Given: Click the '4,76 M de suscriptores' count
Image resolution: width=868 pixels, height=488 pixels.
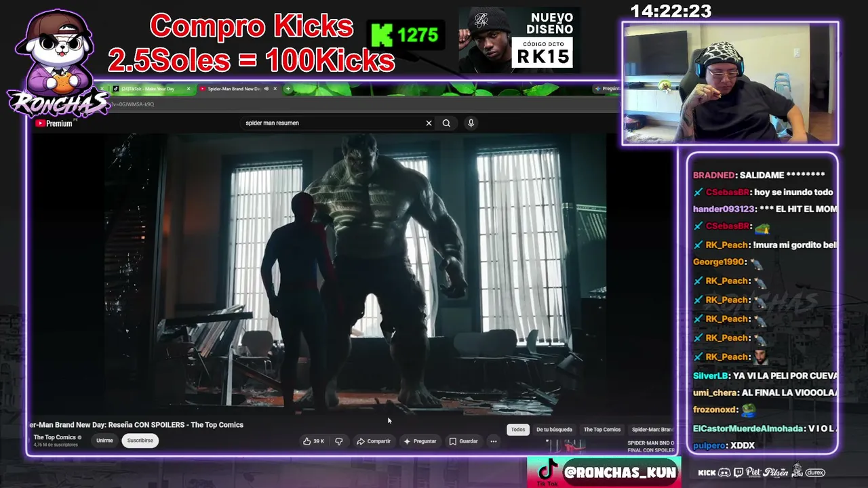Looking at the screenshot, I should (x=56, y=445).
